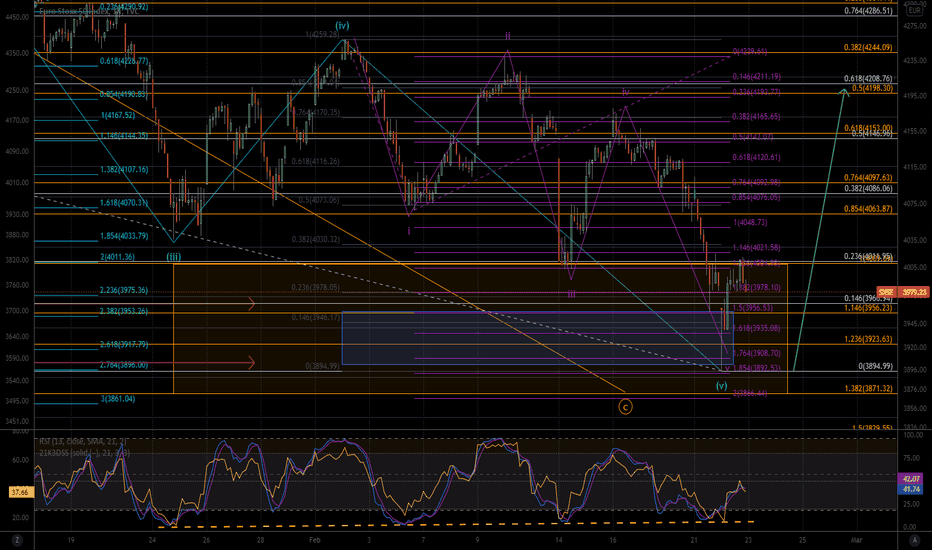Click the Mar date on time axis
This screenshot has height=550, width=932.
point(856,540)
